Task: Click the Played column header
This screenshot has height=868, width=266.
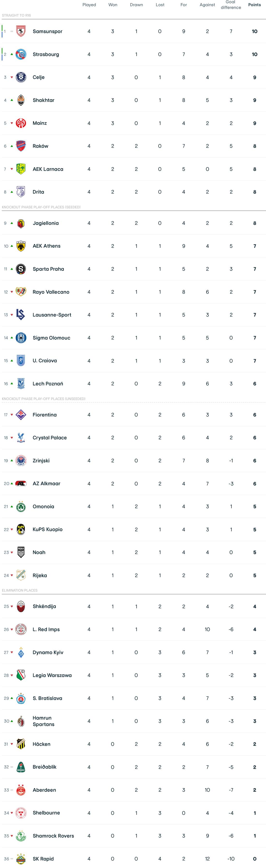Action: (89, 5)
